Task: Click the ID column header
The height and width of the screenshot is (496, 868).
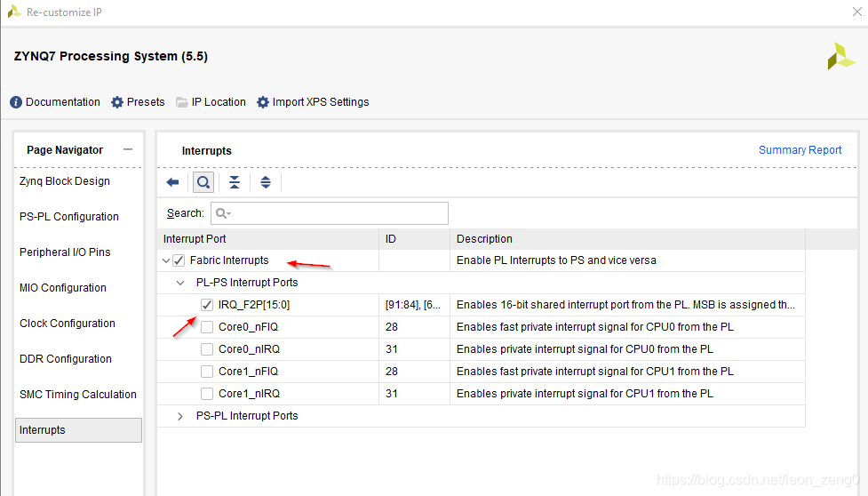Action: click(414, 238)
